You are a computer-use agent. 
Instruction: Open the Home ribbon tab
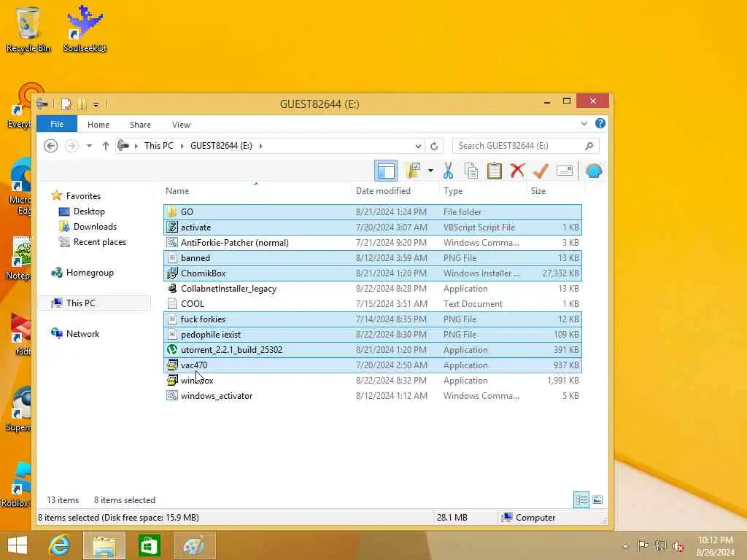click(x=98, y=124)
